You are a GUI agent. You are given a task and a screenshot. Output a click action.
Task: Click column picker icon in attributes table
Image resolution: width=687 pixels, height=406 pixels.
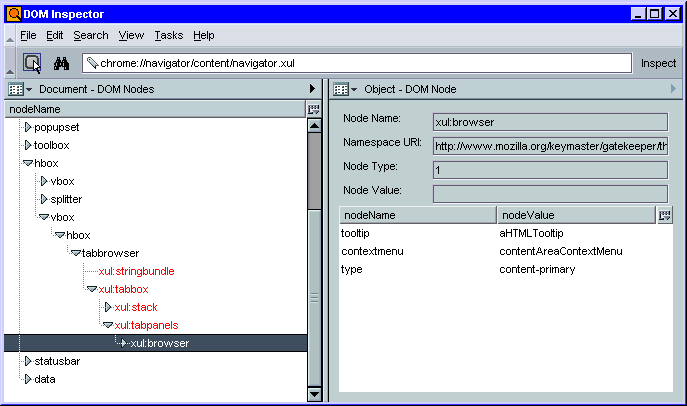coord(665,215)
